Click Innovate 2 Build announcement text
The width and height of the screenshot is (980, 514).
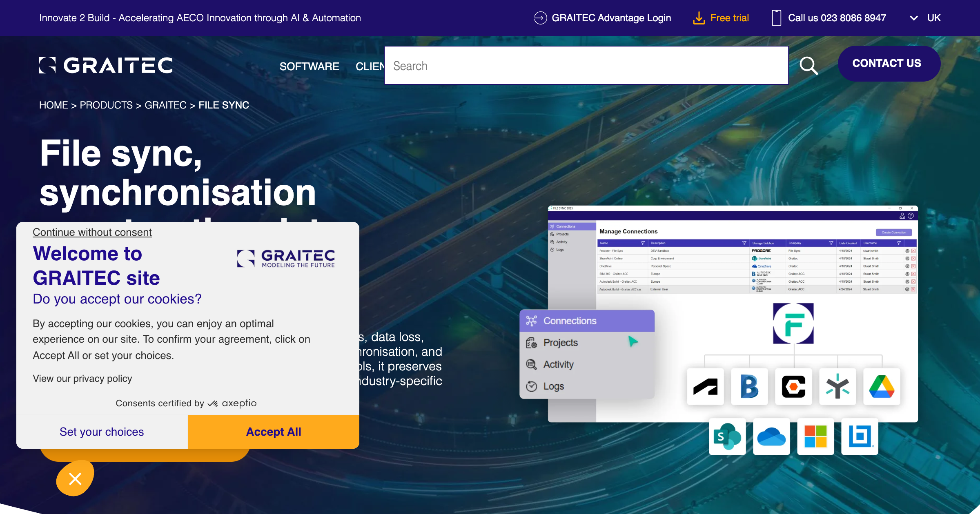[x=200, y=18]
